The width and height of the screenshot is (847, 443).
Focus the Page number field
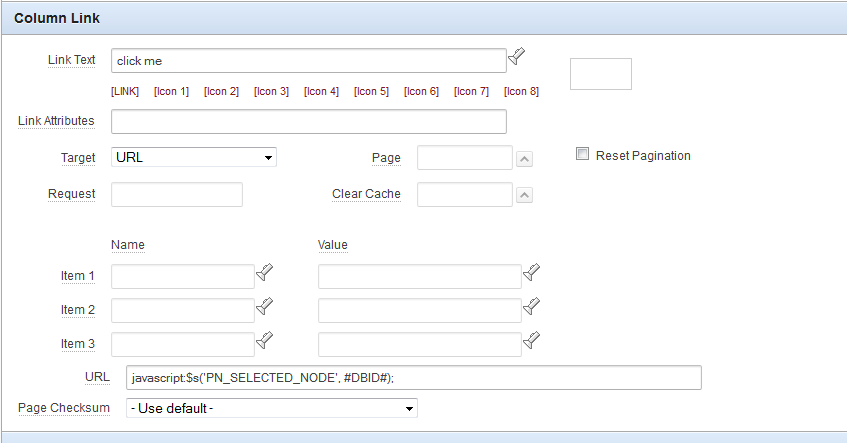point(465,158)
